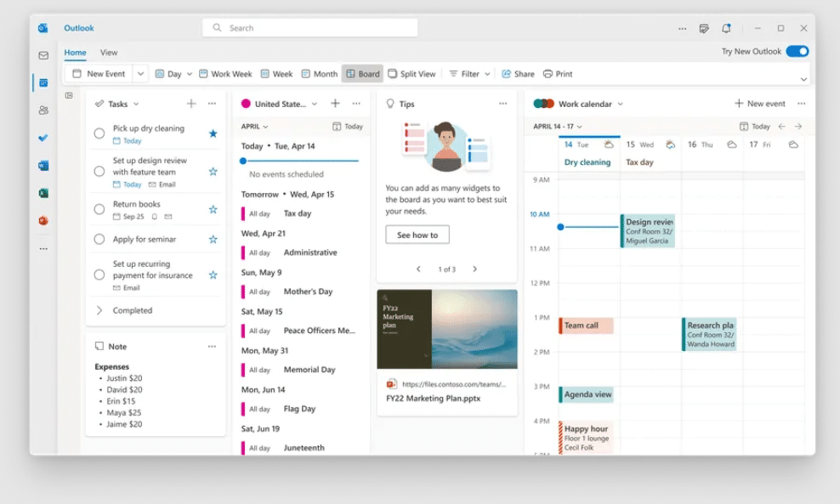Viewport: 840px width, 504px height.
Task: Show the previous tip with the left chevron
Action: (x=418, y=269)
